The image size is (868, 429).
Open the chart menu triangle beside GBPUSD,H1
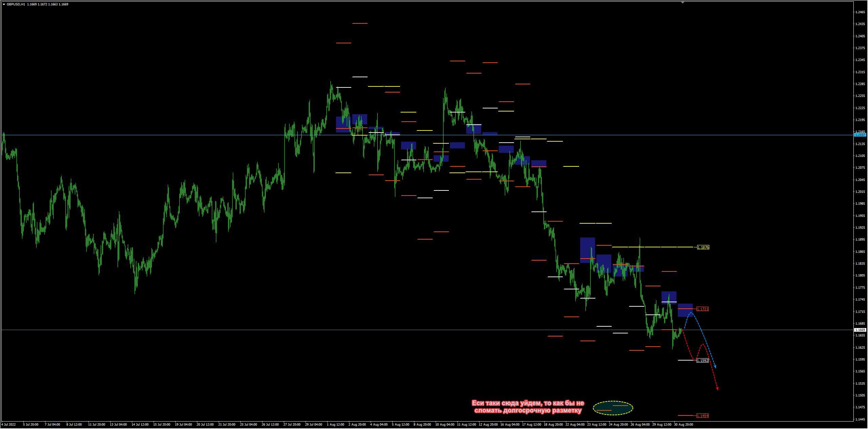(4, 4)
